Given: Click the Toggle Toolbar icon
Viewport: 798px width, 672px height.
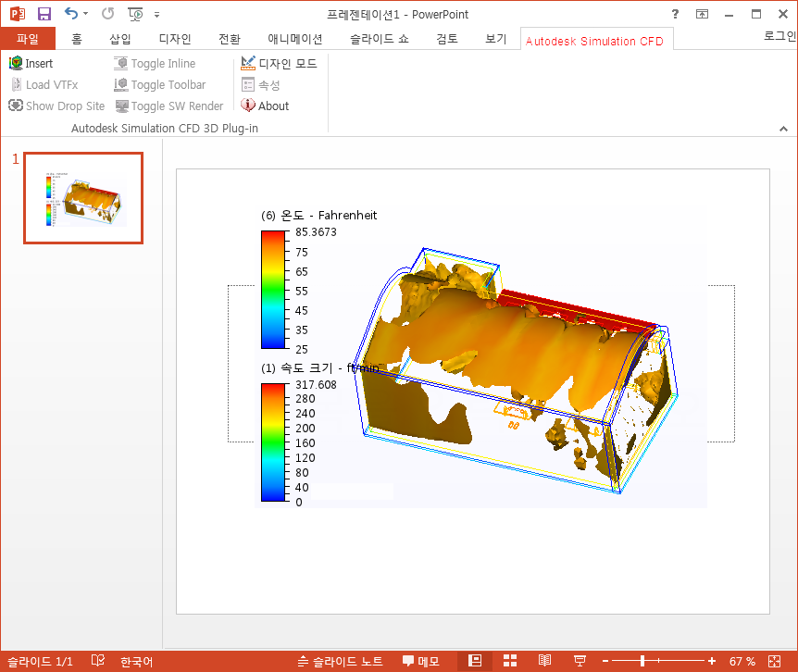Looking at the screenshot, I should coord(121,84).
